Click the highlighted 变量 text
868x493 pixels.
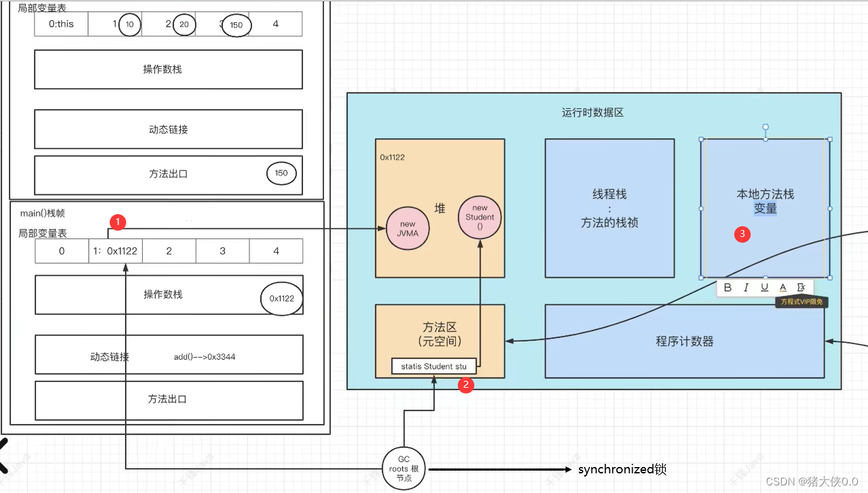765,208
